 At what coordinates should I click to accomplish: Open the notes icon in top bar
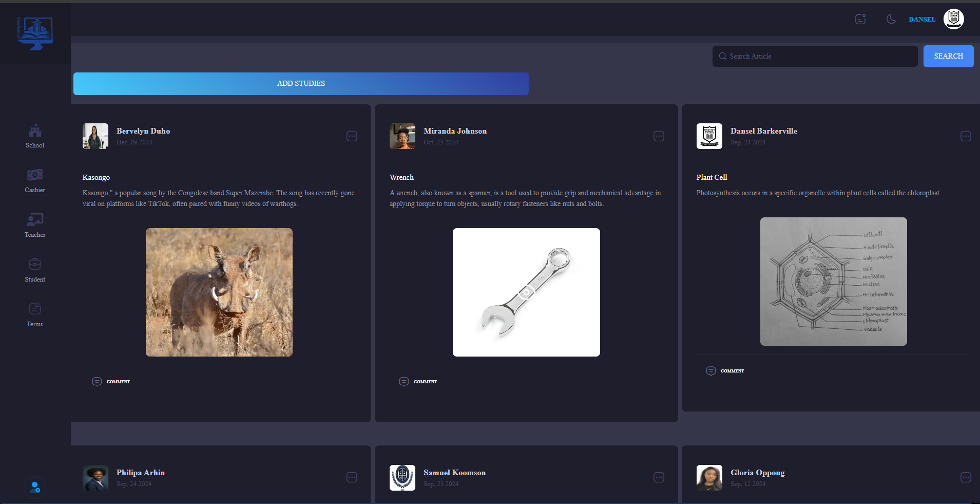click(x=860, y=19)
